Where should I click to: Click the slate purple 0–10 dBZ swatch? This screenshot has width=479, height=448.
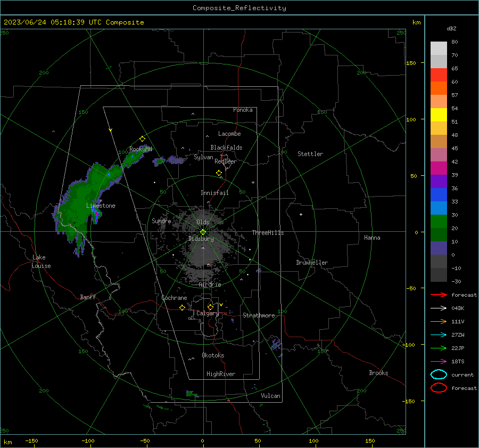click(439, 248)
